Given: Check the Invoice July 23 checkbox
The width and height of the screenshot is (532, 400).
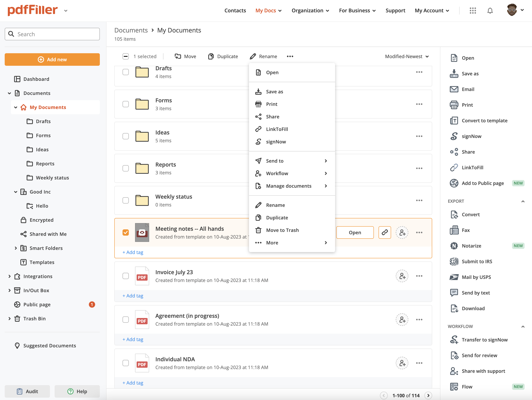Looking at the screenshot, I should click(x=125, y=276).
